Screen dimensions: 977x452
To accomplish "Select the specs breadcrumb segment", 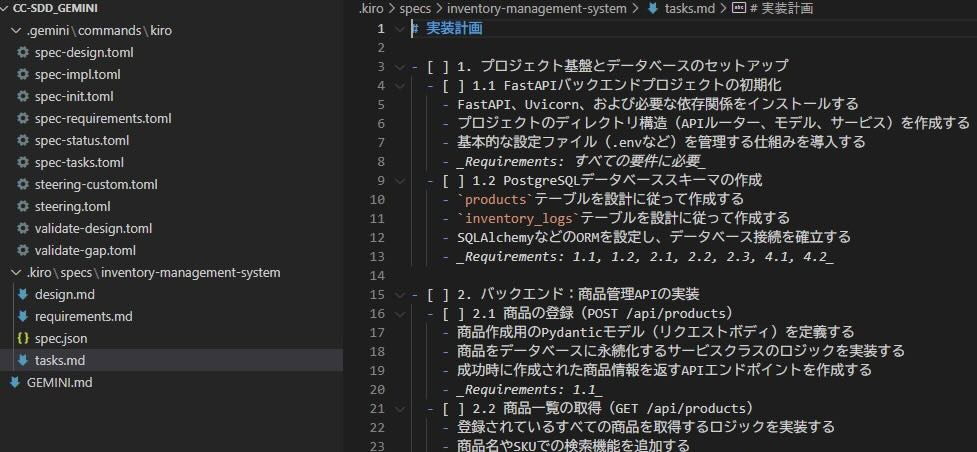I will click(415, 9).
